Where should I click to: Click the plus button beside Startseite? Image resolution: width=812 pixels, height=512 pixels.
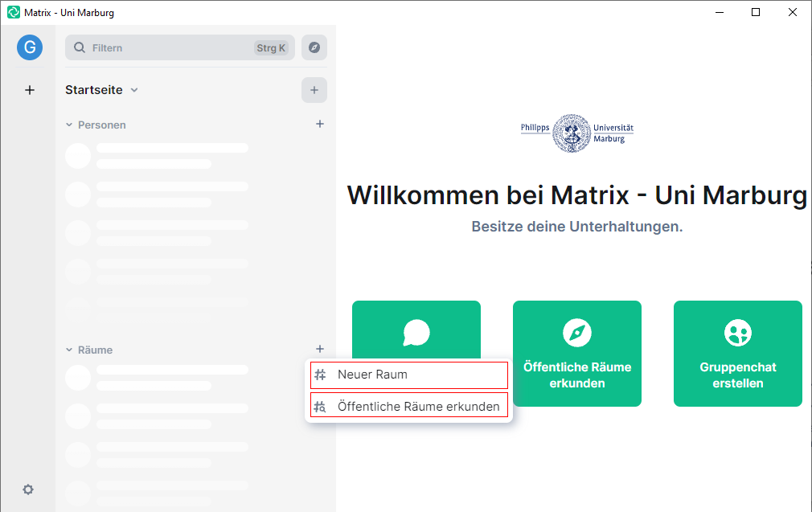coord(314,90)
